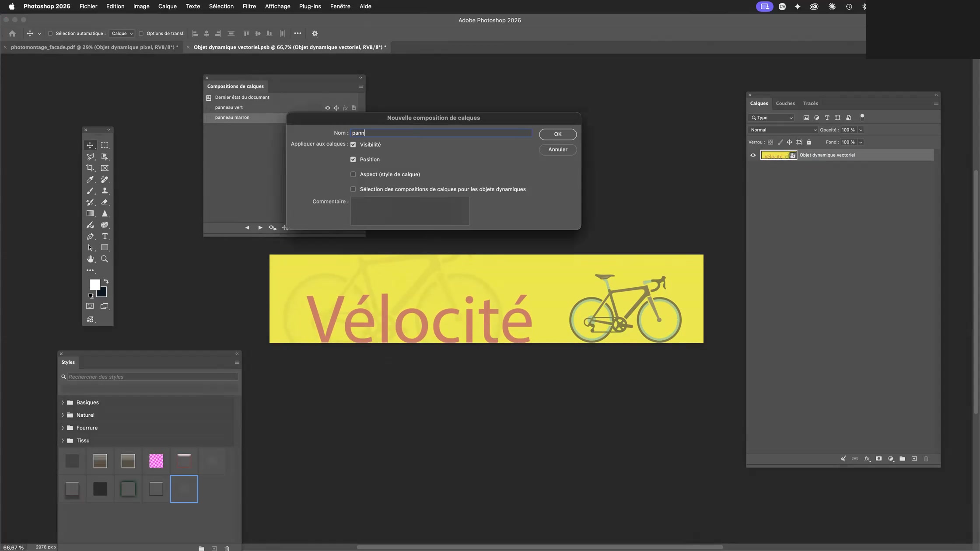Enable Aspect (style de calque) checkbox

tap(353, 174)
